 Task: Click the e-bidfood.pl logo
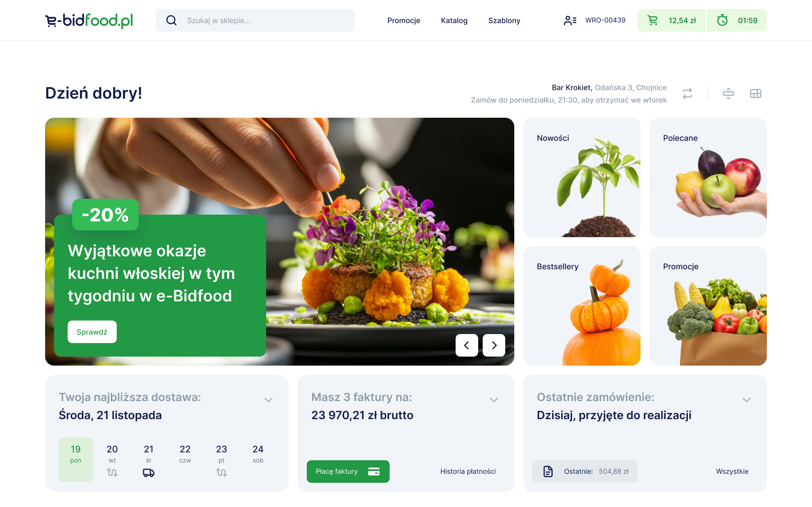[89, 21]
